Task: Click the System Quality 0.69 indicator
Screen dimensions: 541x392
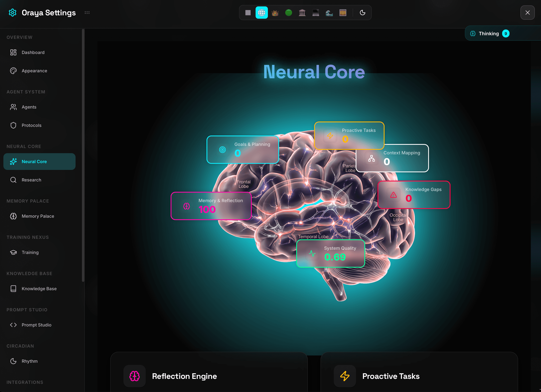Action: coord(331,254)
